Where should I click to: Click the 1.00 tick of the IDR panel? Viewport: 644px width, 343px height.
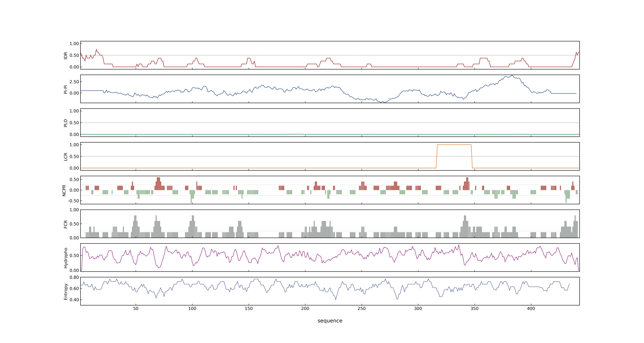click(74, 44)
